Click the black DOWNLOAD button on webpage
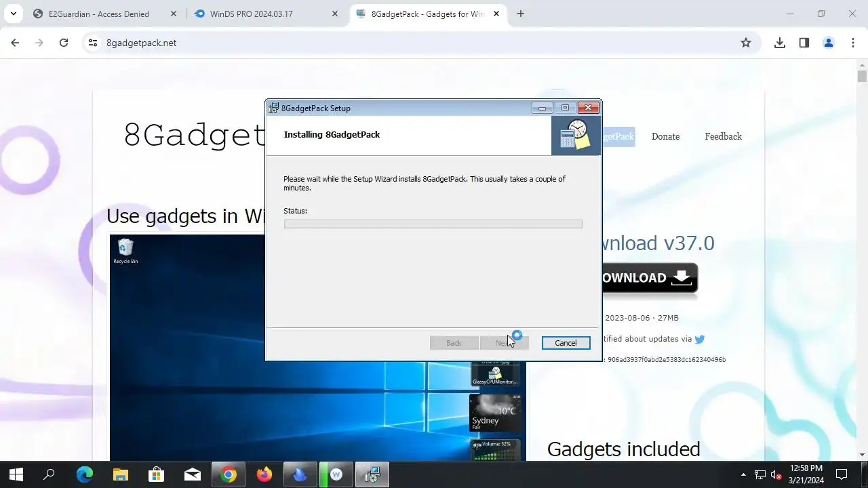Viewport: 868px width, 488px height. 650,279
